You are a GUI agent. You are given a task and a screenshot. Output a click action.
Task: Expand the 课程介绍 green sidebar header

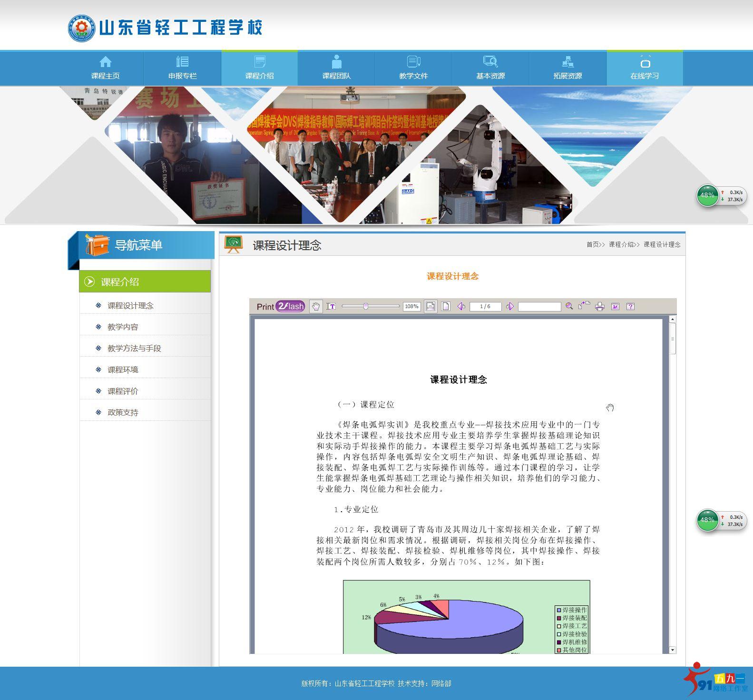click(x=145, y=282)
